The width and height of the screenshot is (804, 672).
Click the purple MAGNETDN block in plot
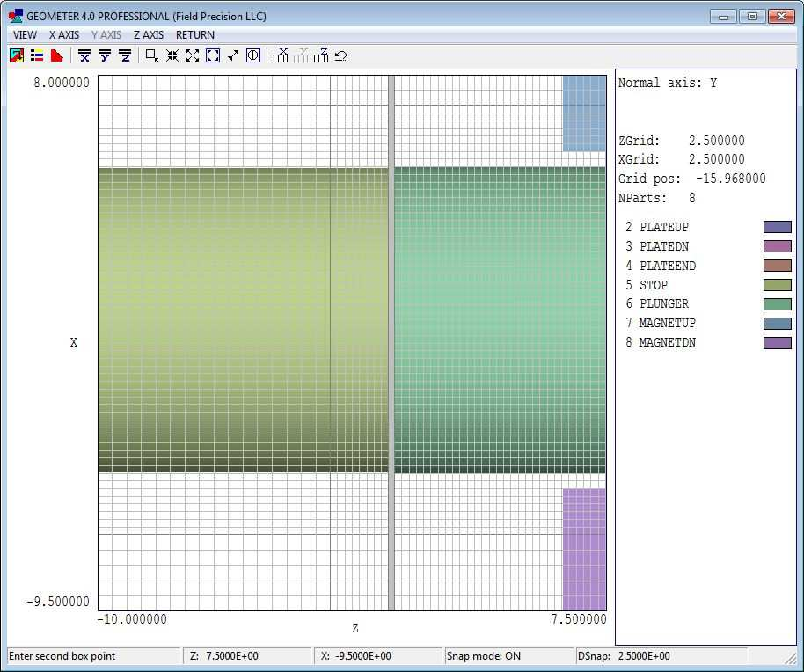pos(584,549)
